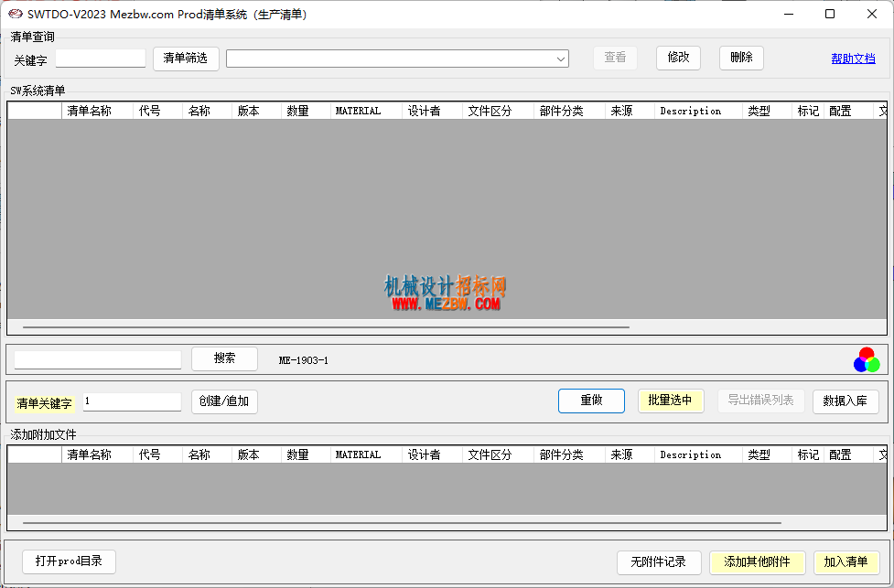Focus the 关键字 input field
The width and height of the screenshot is (894, 588).
tap(101, 59)
